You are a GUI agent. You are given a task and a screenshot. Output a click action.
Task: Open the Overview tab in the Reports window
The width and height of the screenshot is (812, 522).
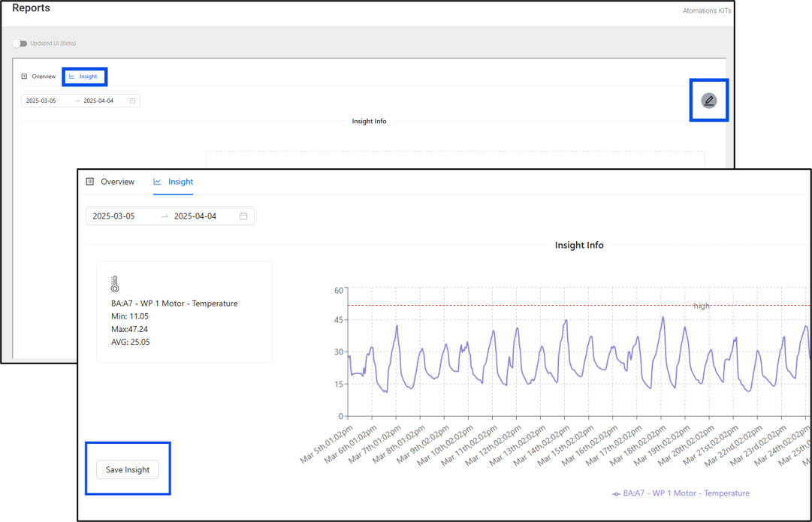click(x=38, y=77)
